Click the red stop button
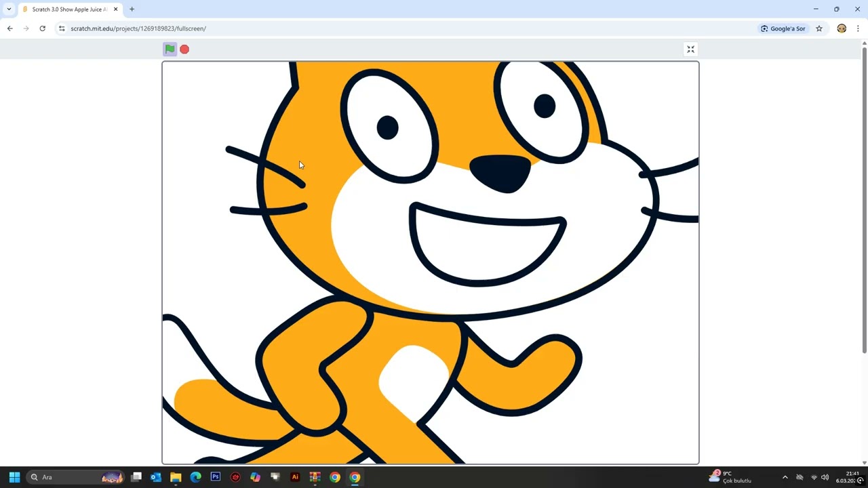The height and width of the screenshot is (488, 868). (184, 49)
